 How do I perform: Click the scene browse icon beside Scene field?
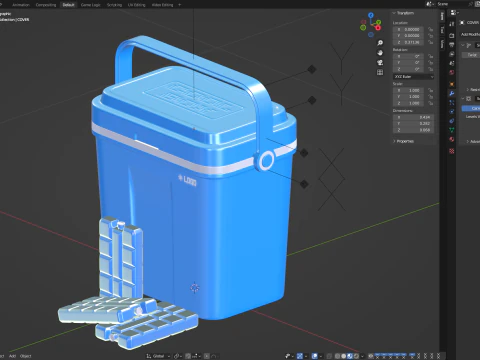(x=430, y=4)
